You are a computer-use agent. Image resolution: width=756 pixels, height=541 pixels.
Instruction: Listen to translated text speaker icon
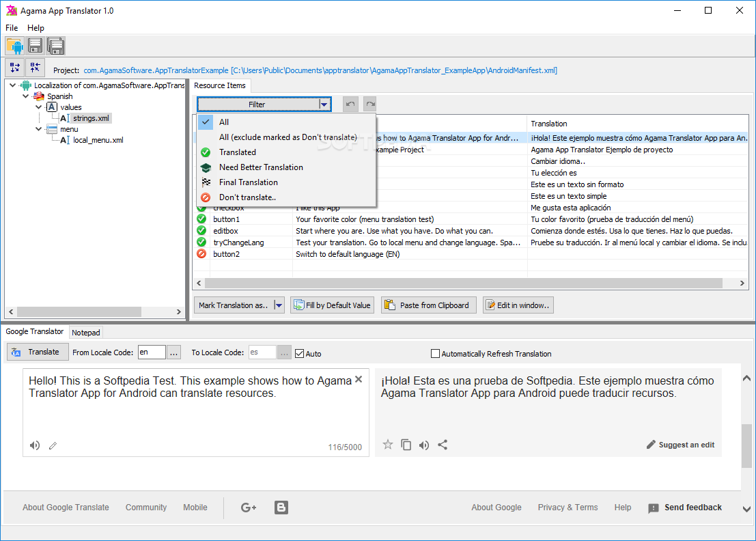pos(424,445)
